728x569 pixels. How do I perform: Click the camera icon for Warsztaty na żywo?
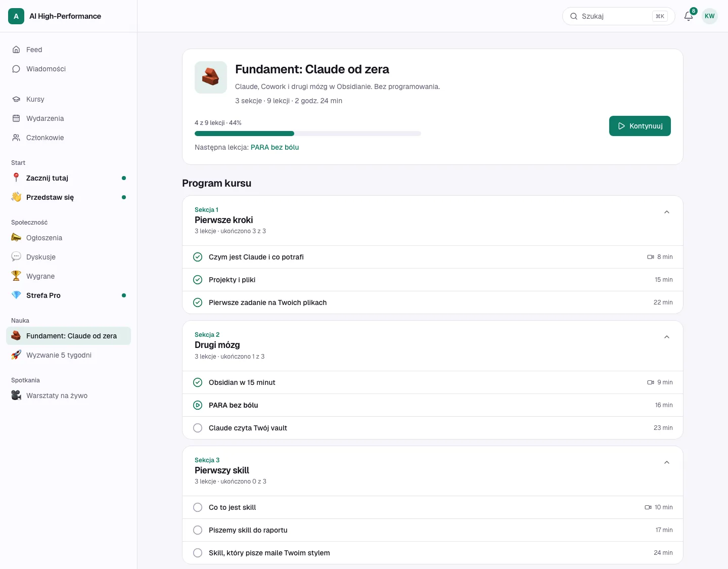click(x=16, y=395)
